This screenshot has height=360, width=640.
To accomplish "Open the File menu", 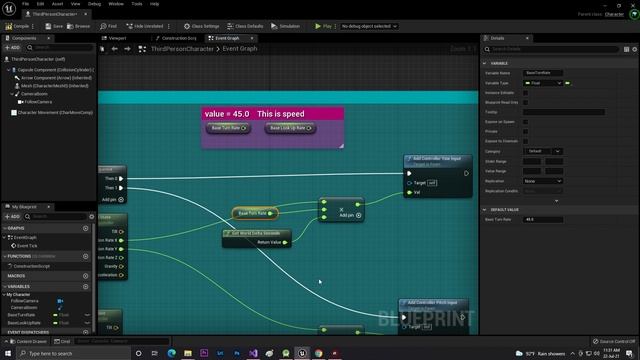I will coord(25,4).
